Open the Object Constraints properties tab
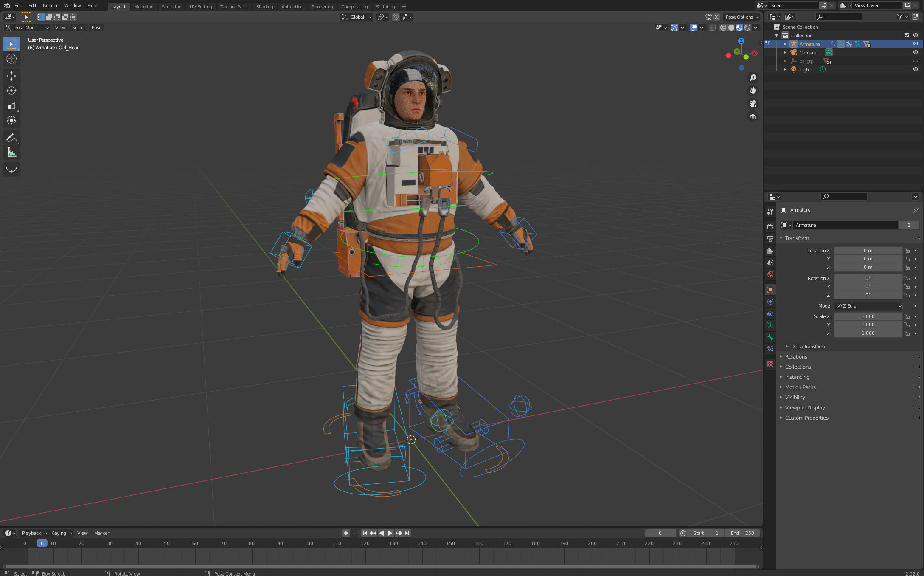924x576 pixels. (x=770, y=313)
